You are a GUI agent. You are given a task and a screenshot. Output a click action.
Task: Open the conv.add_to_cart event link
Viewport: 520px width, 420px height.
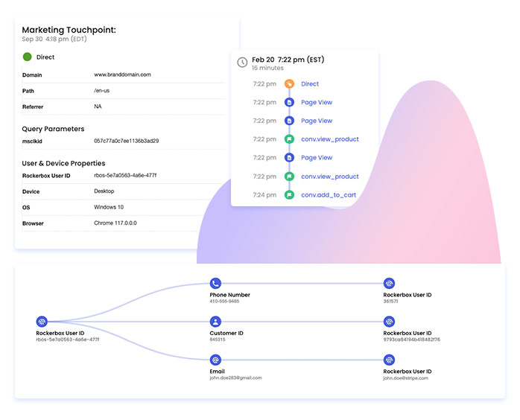coord(329,195)
